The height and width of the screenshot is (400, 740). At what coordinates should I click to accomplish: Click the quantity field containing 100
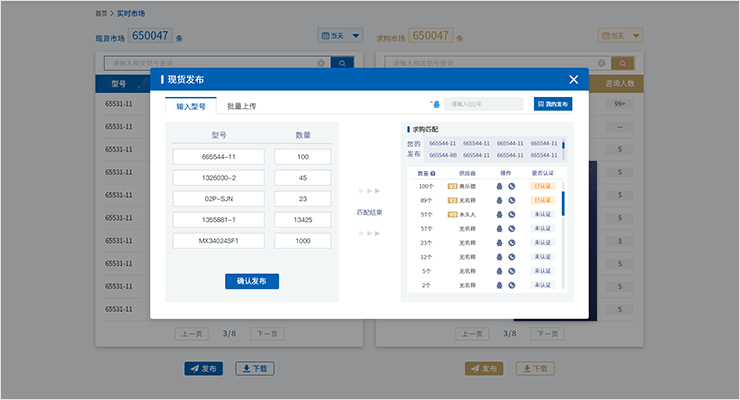tap(303, 157)
